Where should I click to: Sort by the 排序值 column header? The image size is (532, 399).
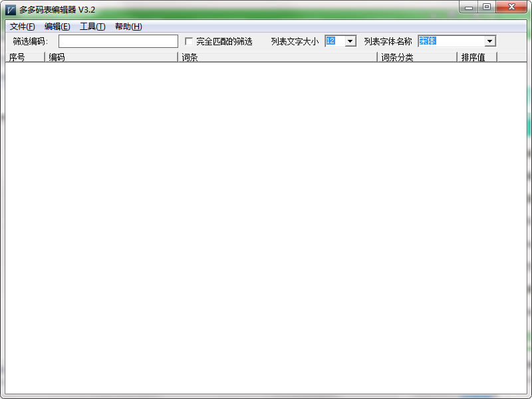477,57
